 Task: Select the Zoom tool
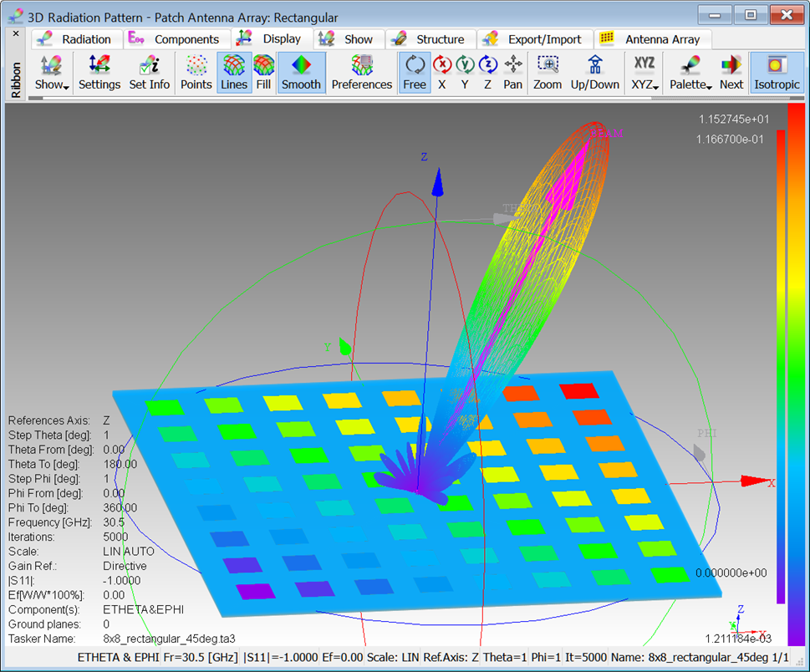coord(548,73)
